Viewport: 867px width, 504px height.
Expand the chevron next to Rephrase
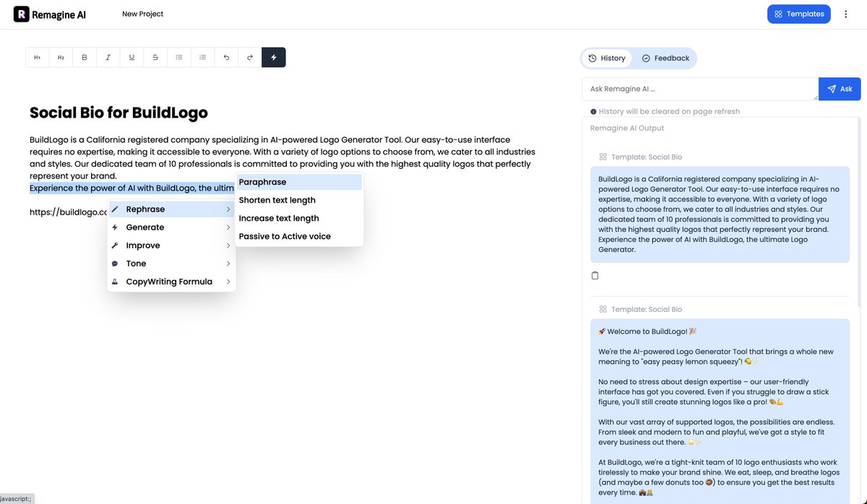[x=228, y=209]
